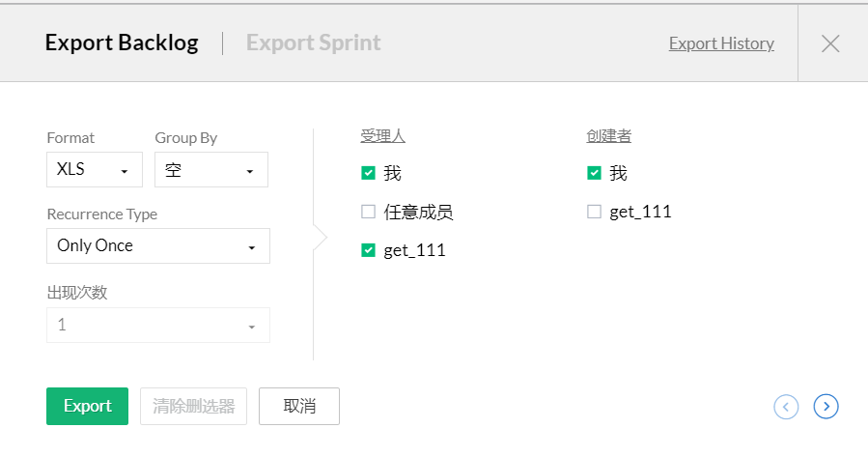The height and width of the screenshot is (457, 868).
Task: Toggle the 我 checkbox under 创建者
Action: coord(594,173)
